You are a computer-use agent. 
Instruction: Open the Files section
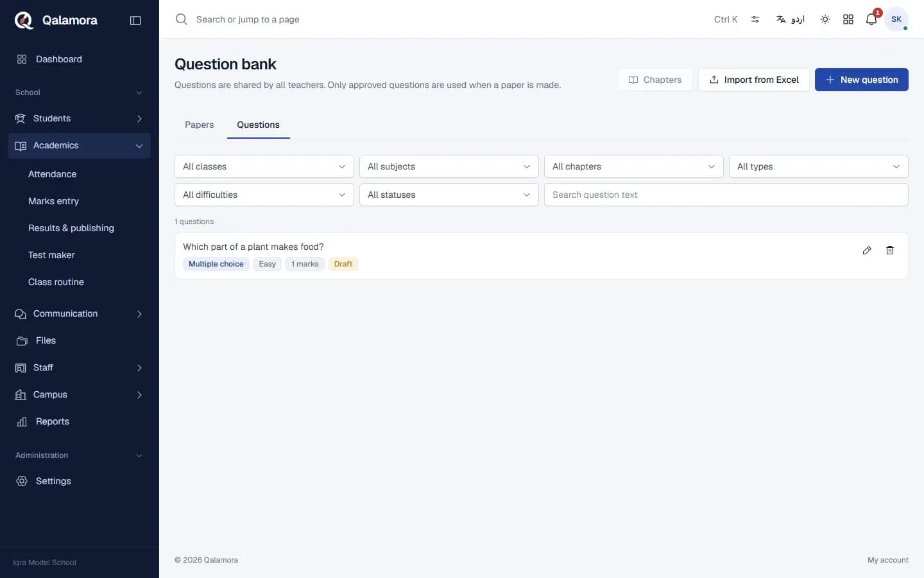(80, 340)
